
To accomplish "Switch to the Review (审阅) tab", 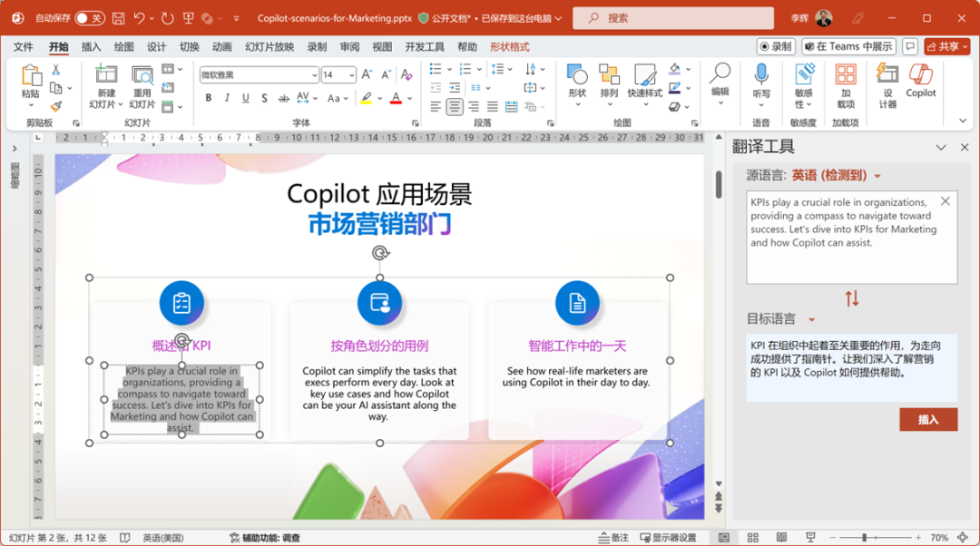I will 349,47.
